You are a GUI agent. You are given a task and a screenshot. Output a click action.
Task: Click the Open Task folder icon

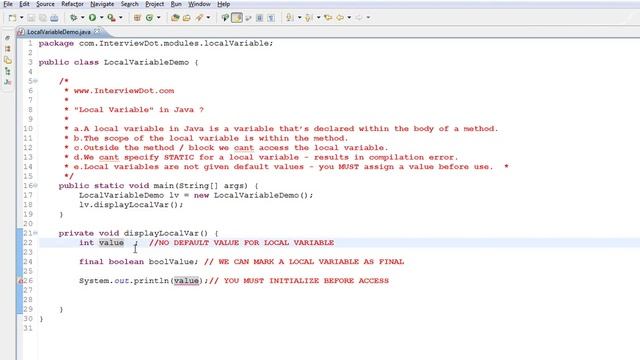pyautogui.click(x=187, y=18)
